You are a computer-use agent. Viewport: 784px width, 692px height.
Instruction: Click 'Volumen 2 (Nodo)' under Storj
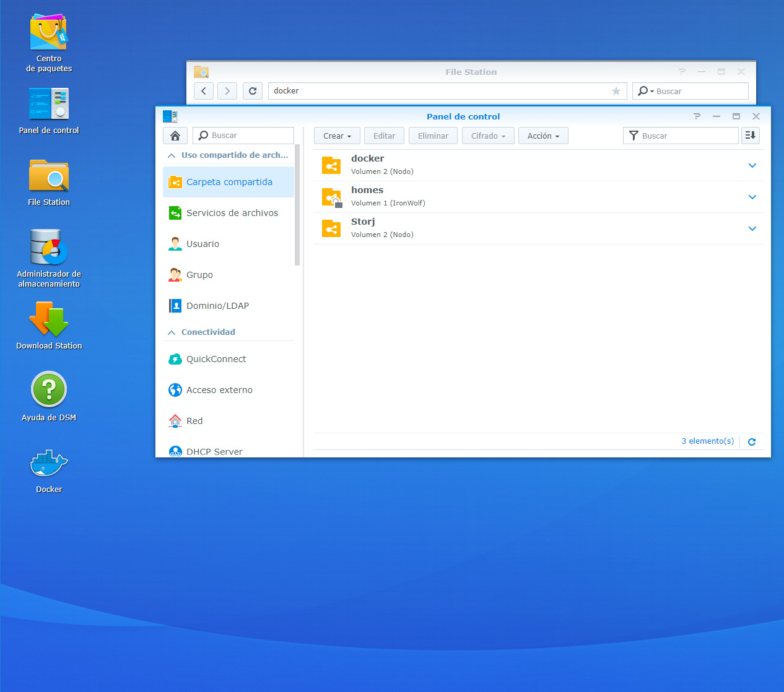(x=382, y=235)
